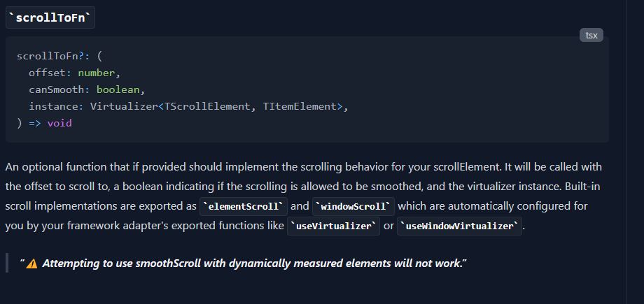
Task: Click 'TScrollElement' in the code block
Action: (x=207, y=107)
